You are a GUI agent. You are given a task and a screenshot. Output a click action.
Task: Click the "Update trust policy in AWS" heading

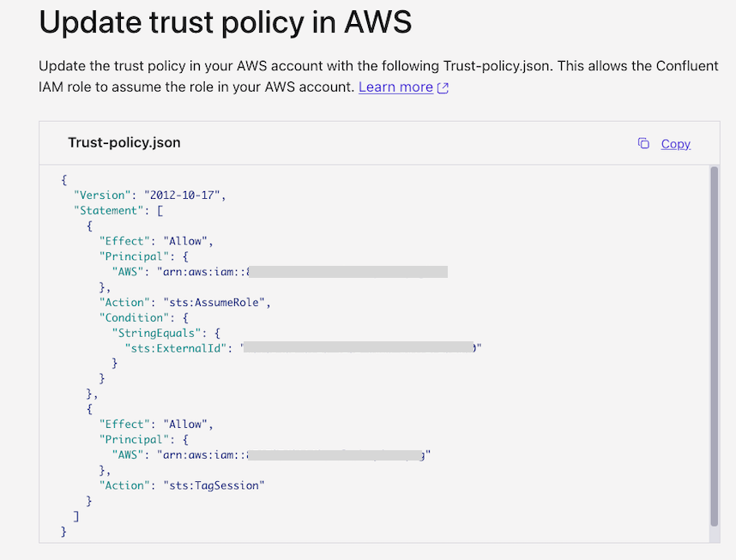[x=226, y=23]
